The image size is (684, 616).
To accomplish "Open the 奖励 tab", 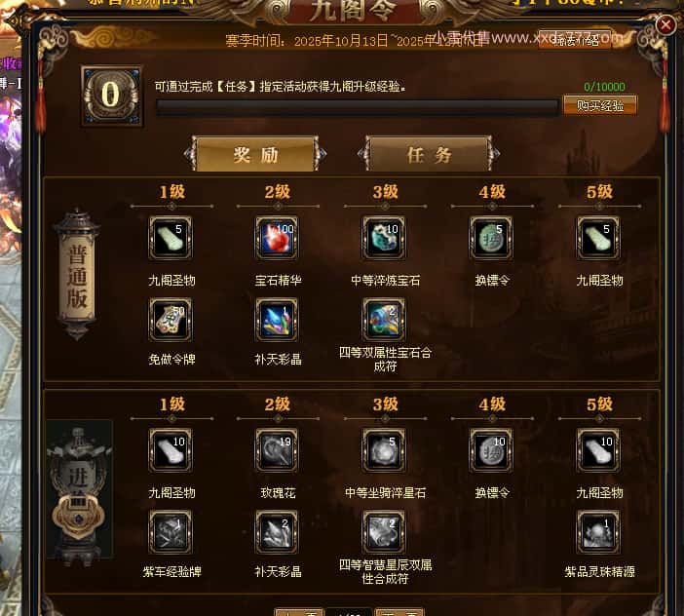I will click(x=255, y=154).
